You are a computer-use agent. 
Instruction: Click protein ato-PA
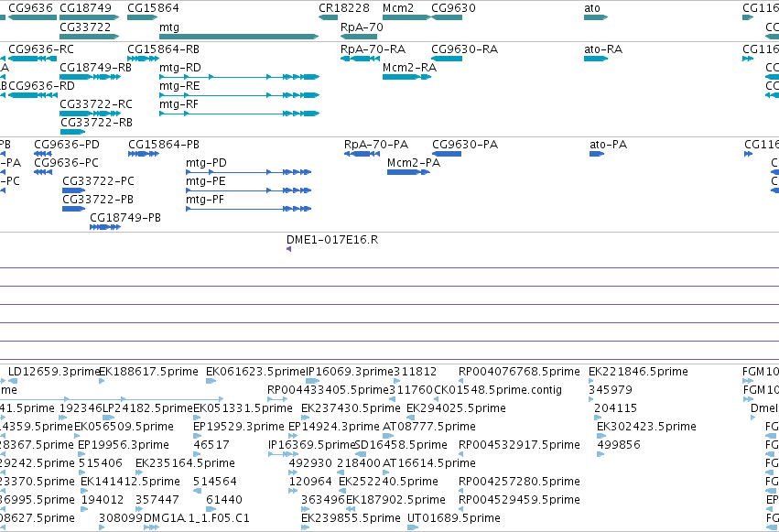click(597, 154)
